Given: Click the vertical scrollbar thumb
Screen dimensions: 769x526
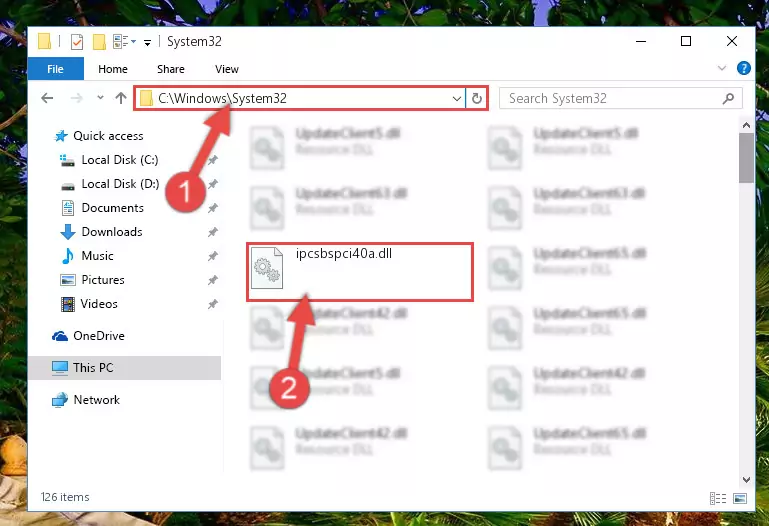Looking at the screenshot, I should 746,158.
